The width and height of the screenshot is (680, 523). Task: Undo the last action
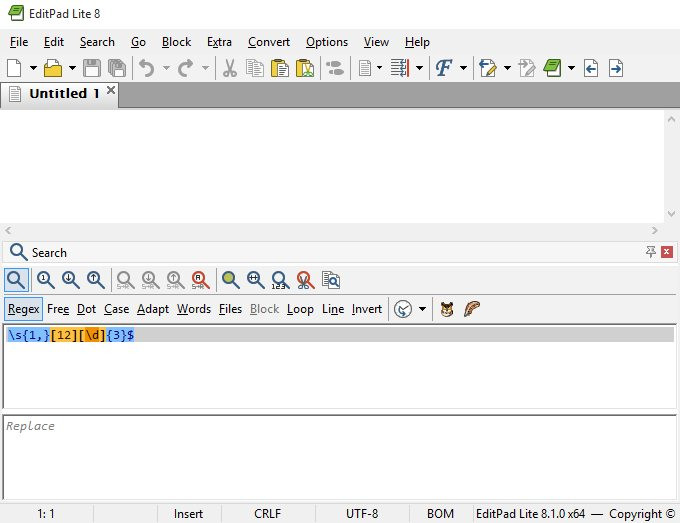tap(147, 68)
